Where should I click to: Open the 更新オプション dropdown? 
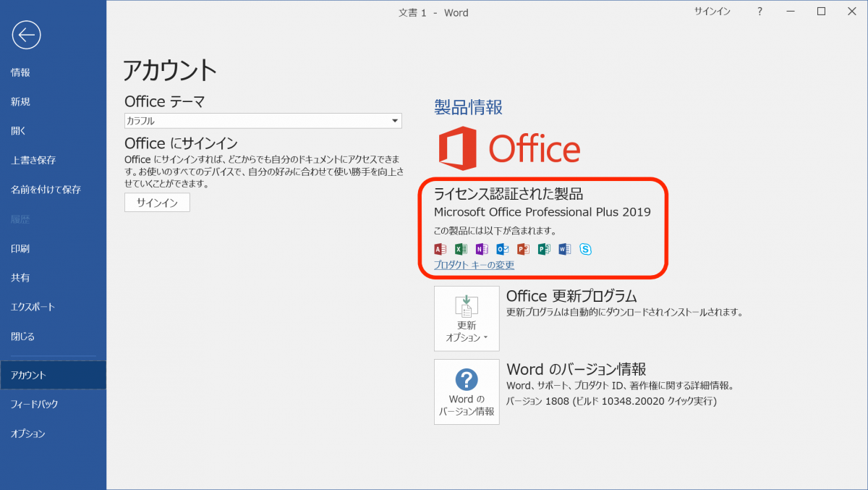coord(467,318)
